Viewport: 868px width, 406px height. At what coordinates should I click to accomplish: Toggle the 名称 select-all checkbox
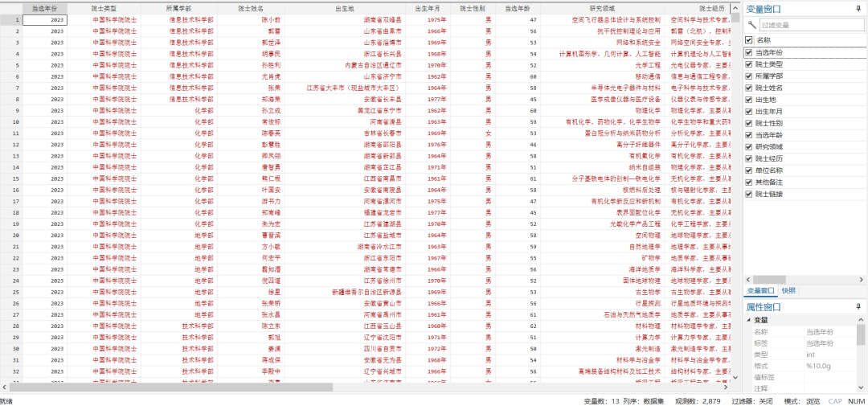coord(749,40)
